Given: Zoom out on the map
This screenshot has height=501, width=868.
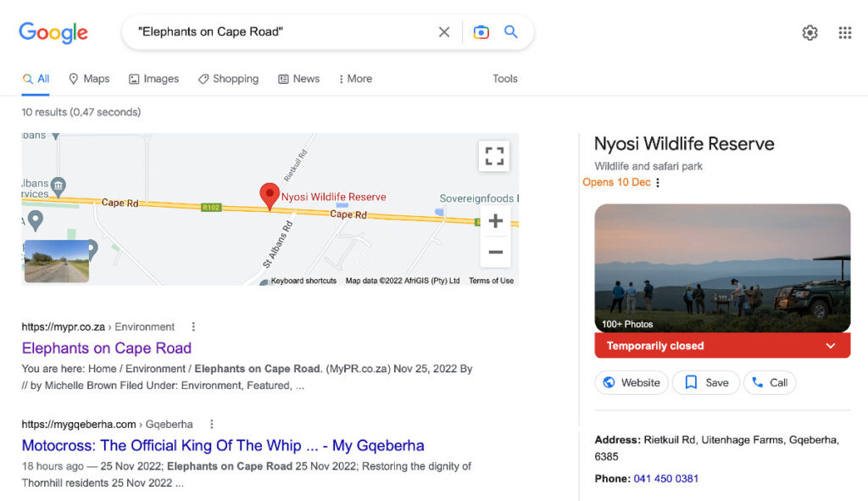Looking at the screenshot, I should coord(495,252).
